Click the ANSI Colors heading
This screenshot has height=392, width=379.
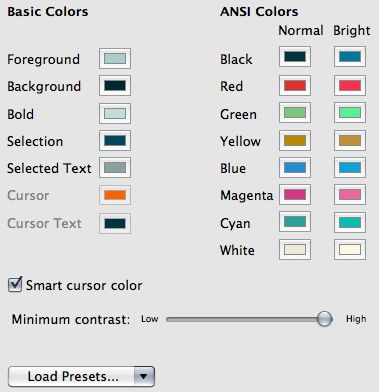(259, 12)
